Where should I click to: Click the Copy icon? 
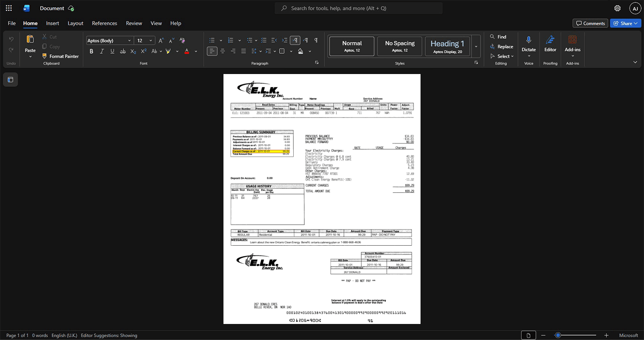coord(45,46)
